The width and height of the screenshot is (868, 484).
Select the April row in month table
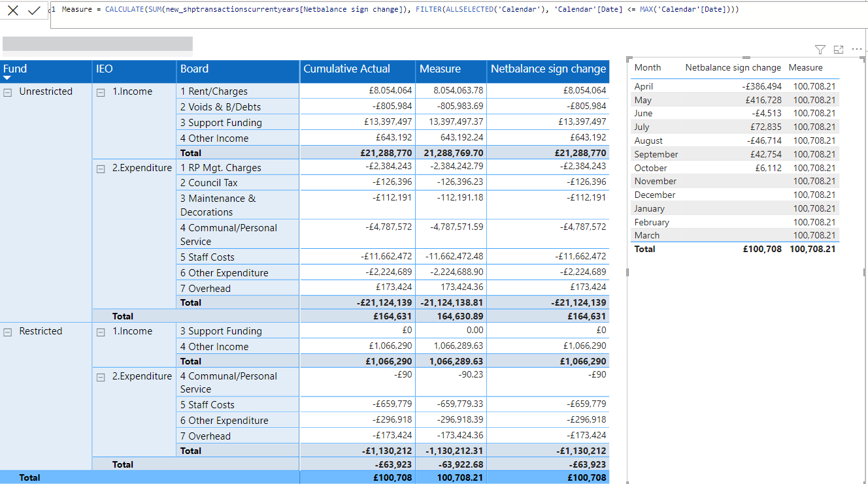[735, 86]
